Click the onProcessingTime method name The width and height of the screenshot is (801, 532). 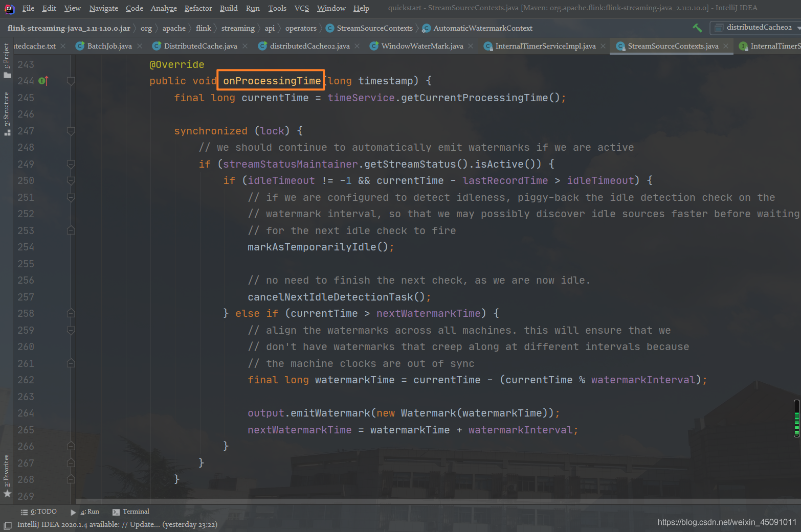272,81
